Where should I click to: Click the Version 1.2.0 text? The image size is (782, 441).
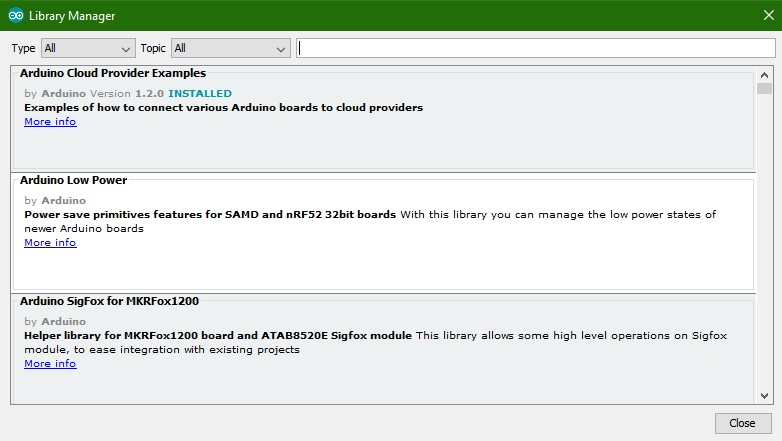(x=127, y=93)
